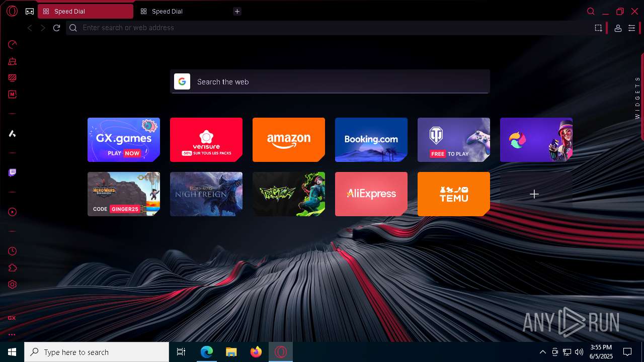Open the notifications action center
The width and height of the screenshot is (644, 362).
[x=627, y=352]
